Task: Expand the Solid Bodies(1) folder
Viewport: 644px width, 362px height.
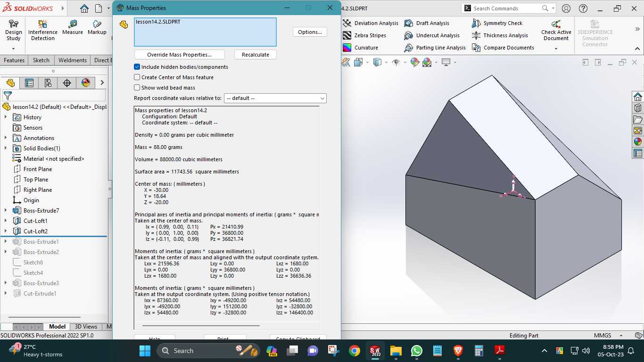Action: [6, 148]
